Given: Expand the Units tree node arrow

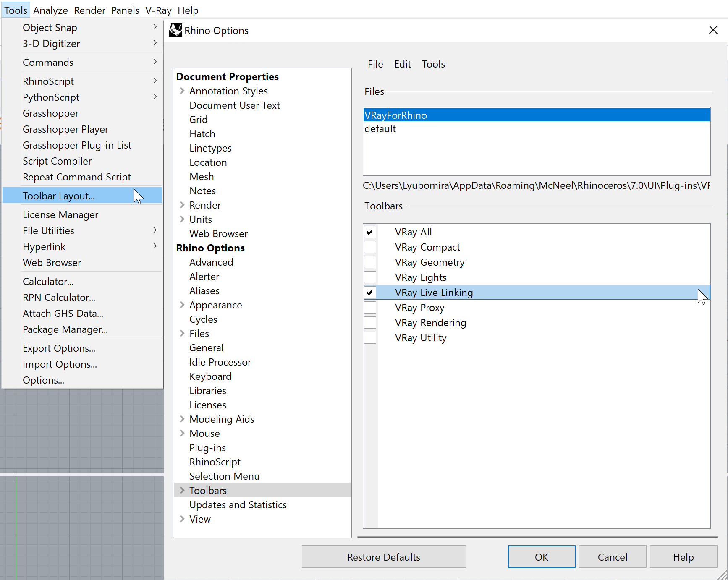Looking at the screenshot, I should pyautogui.click(x=182, y=219).
